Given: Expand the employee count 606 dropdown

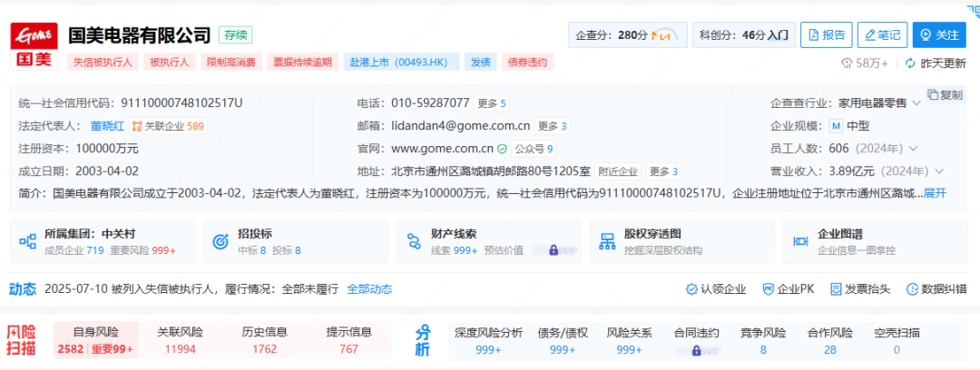Looking at the screenshot, I should [913, 149].
